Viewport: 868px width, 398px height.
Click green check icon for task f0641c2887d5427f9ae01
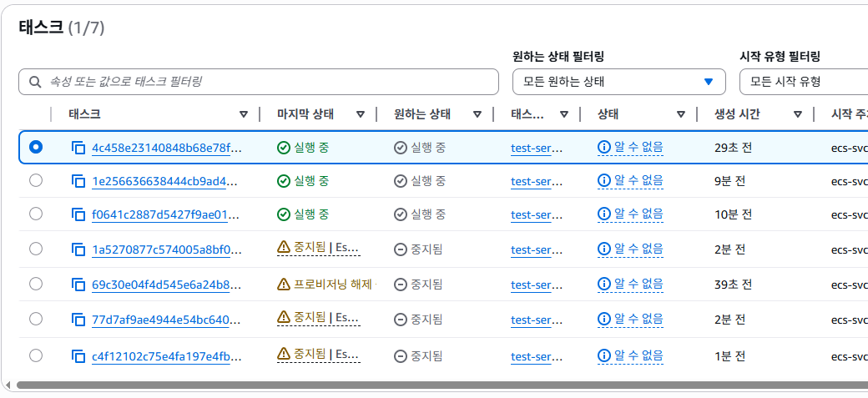(284, 214)
